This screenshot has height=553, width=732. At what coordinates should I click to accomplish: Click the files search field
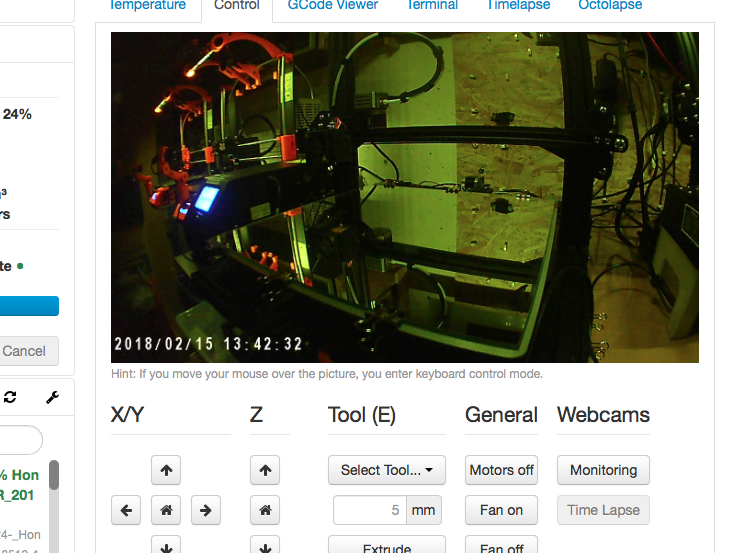[x=21, y=440]
